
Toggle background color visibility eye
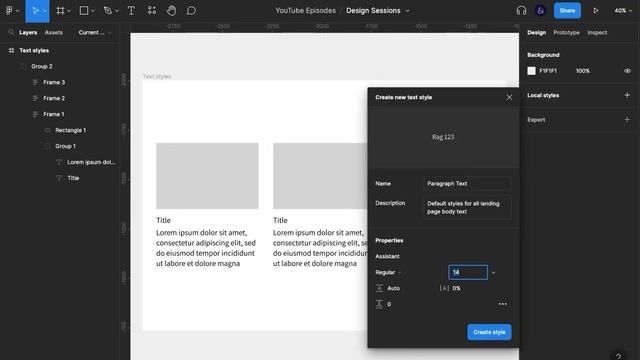627,71
